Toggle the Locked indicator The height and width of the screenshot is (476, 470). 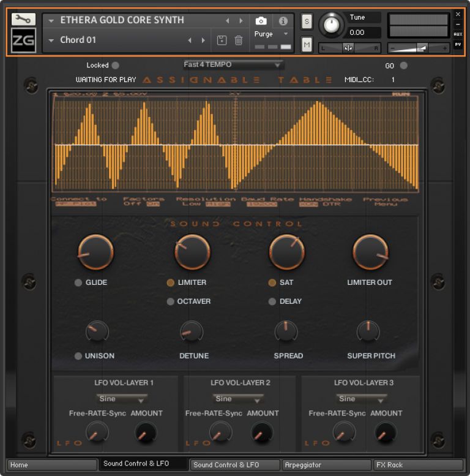pyautogui.click(x=115, y=66)
